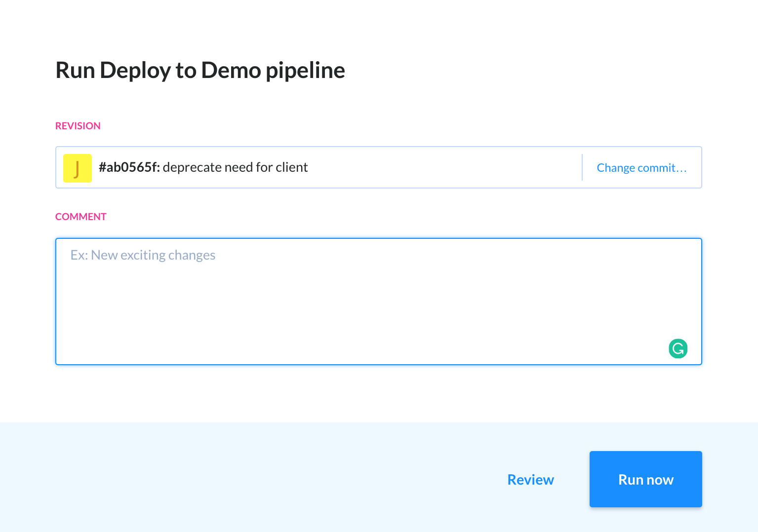
Task: Open the green Grammarly icon in comment box
Action: pos(678,348)
